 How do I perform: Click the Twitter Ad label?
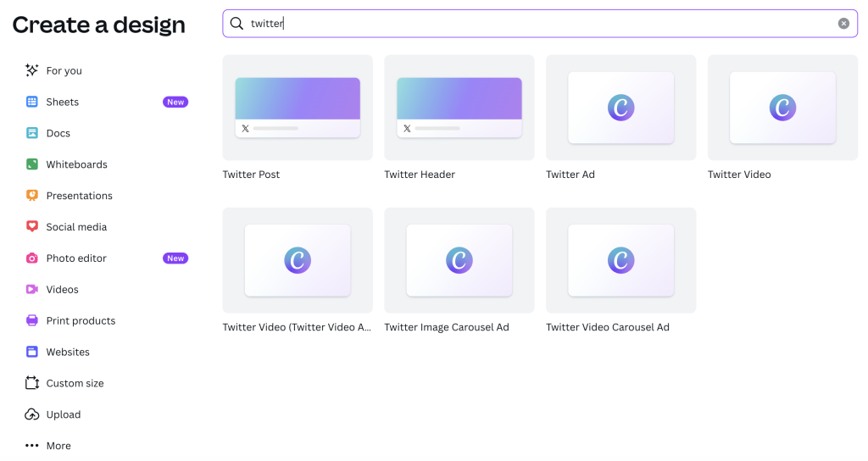click(x=570, y=175)
